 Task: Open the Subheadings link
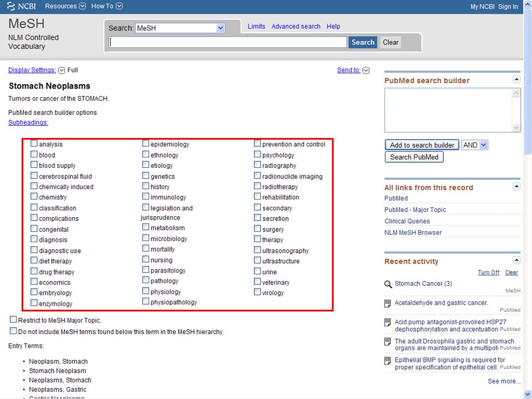pyautogui.click(x=28, y=122)
